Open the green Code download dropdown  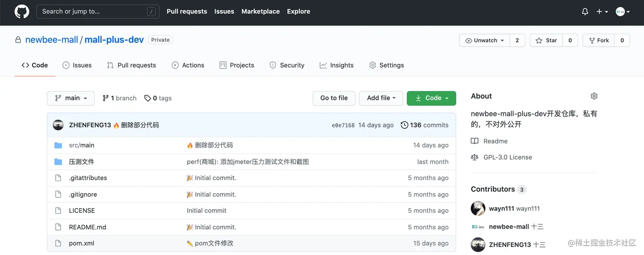tap(431, 98)
